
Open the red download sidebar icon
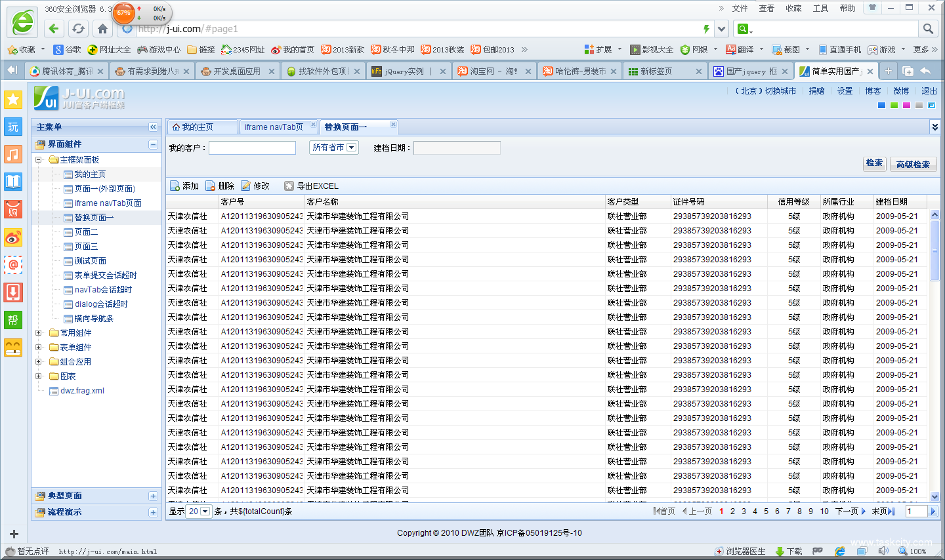(13, 292)
